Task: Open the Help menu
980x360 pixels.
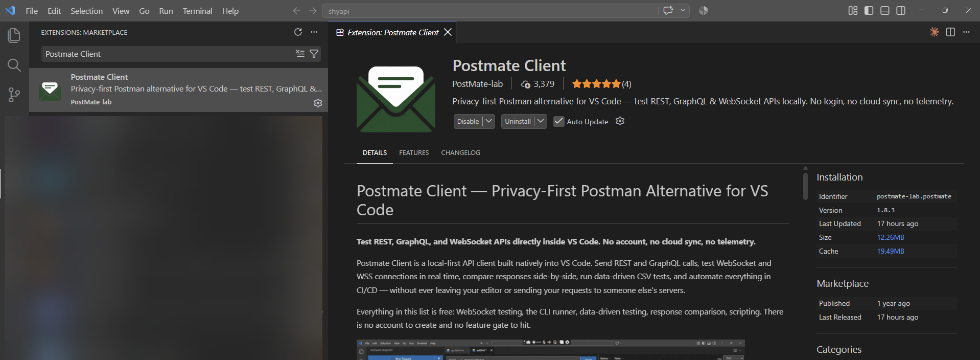Action: tap(230, 11)
